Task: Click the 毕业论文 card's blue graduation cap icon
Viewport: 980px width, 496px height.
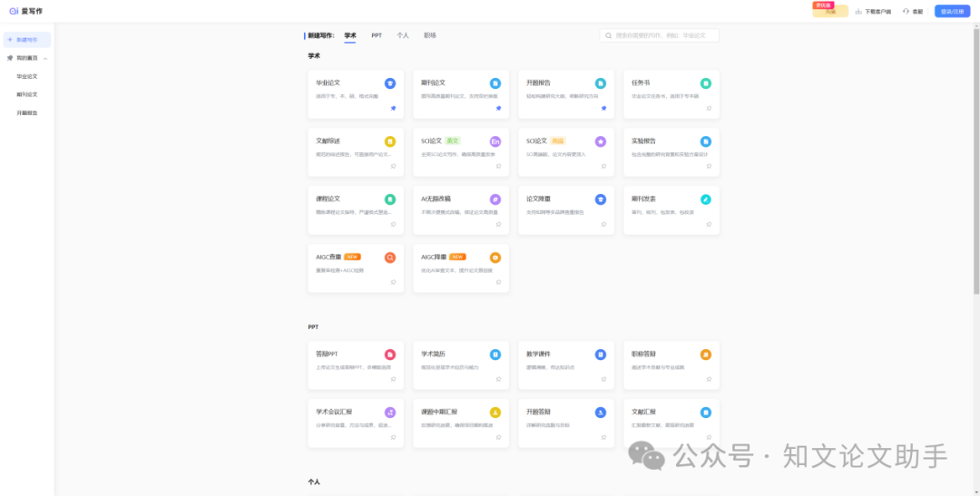Action: tap(390, 83)
